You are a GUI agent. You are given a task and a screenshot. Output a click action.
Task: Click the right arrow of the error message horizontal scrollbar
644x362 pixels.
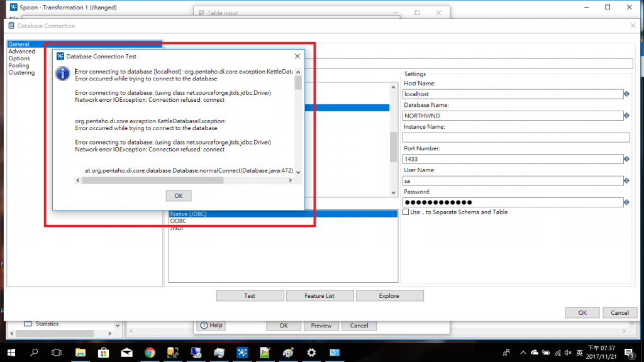point(291,180)
